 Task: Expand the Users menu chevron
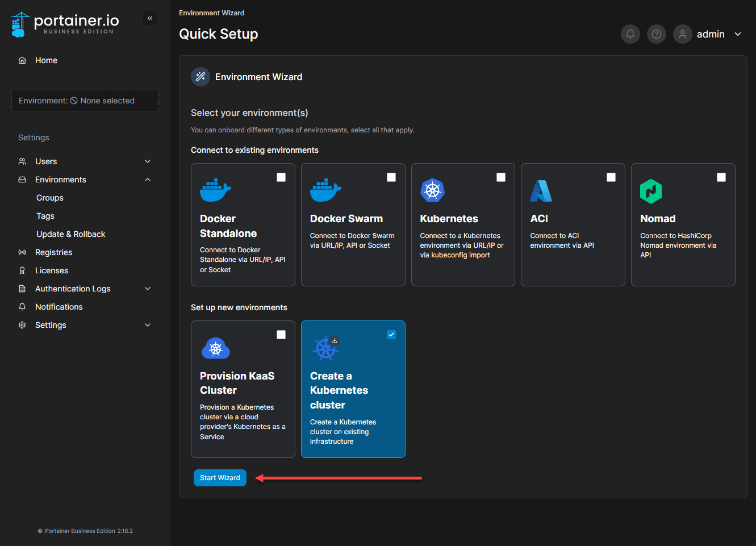coord(148,161)
